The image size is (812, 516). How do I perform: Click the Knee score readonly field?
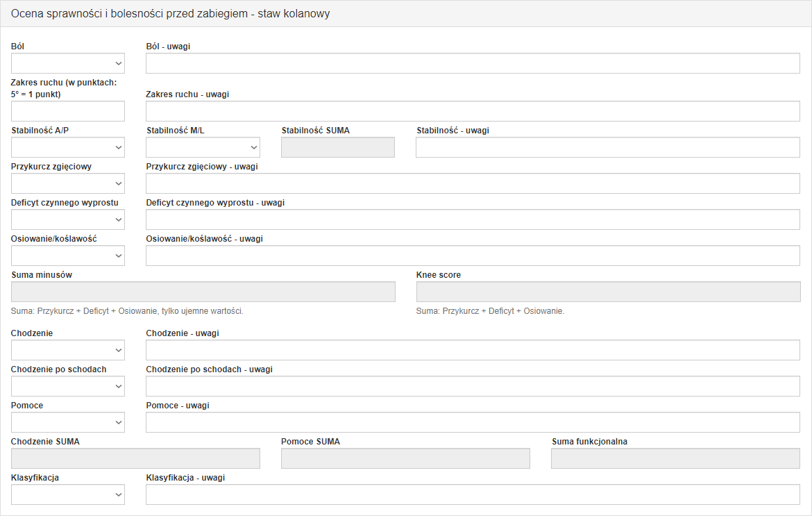pos(607,292)
